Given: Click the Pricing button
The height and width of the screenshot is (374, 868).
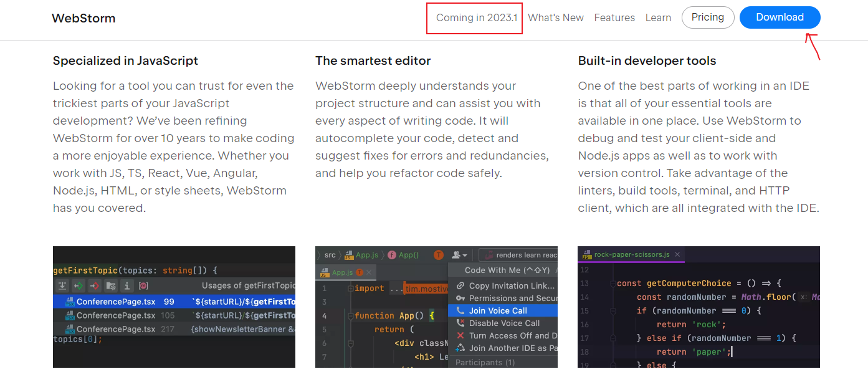Looking at the screenshot, I should pos(708,17).
